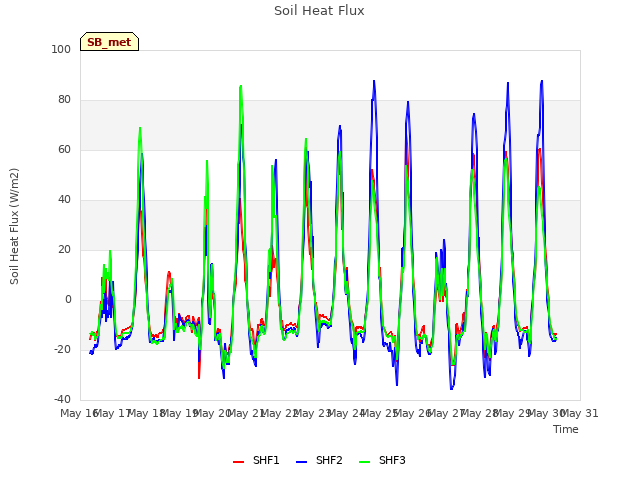Click the y-axis label '100'

(61, 49)
